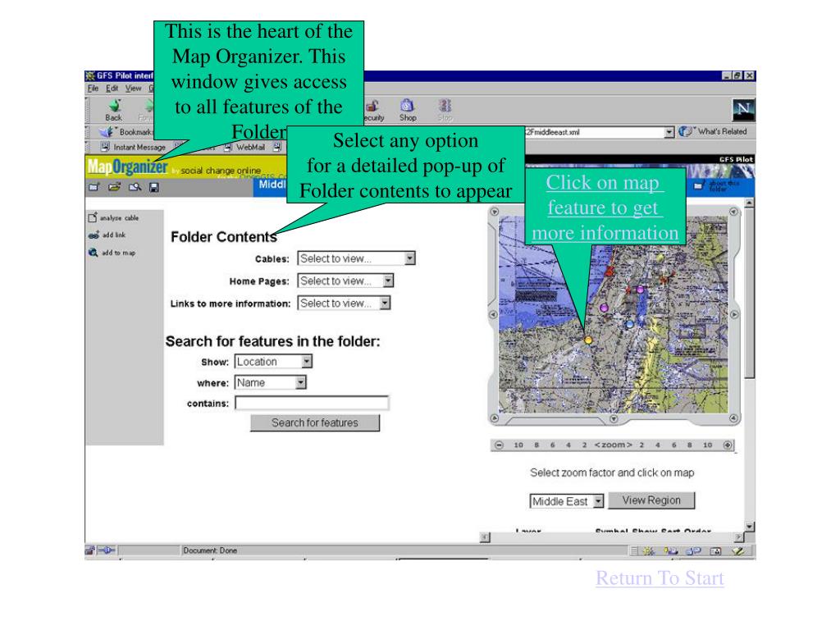Click the open folder icon in MapOrganizer bar
This screenshot has width=840, height=630.
click(114, 187)
